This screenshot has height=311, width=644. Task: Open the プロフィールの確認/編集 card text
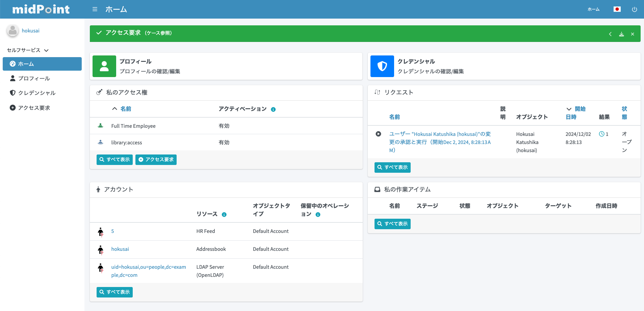tap(150, 71)
